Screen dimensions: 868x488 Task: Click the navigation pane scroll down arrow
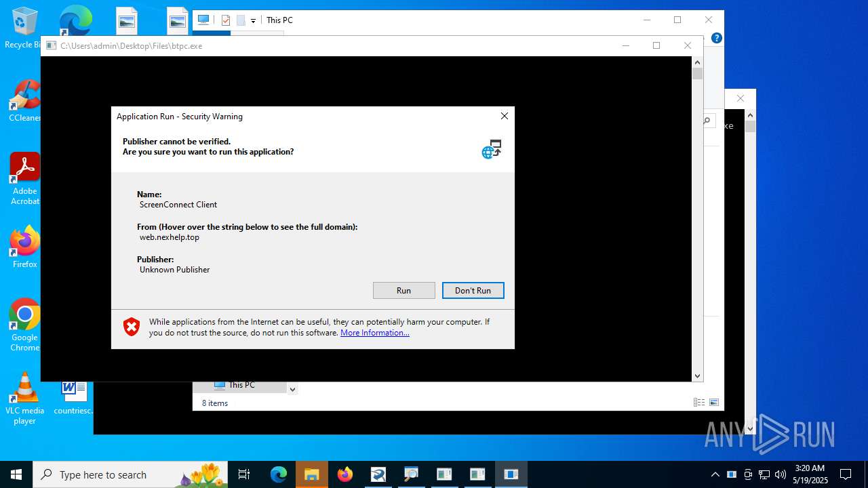(x=292, y=389)
